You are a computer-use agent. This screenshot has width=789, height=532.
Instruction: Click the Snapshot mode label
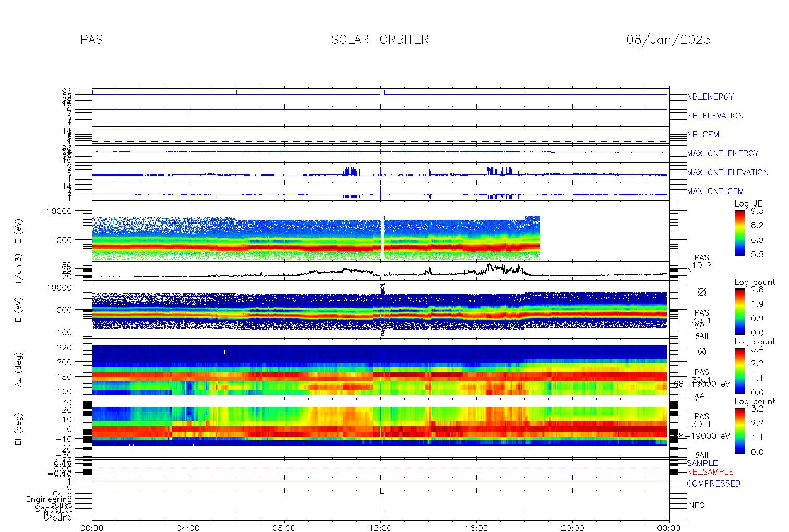coord(54,509)
